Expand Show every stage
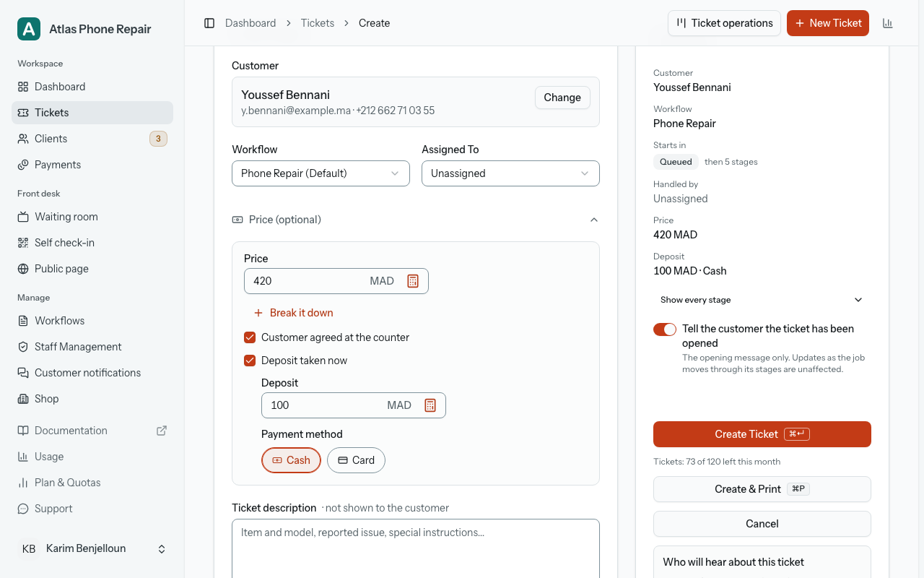Viewport: 924px width, 578px height. pos(762,300)
